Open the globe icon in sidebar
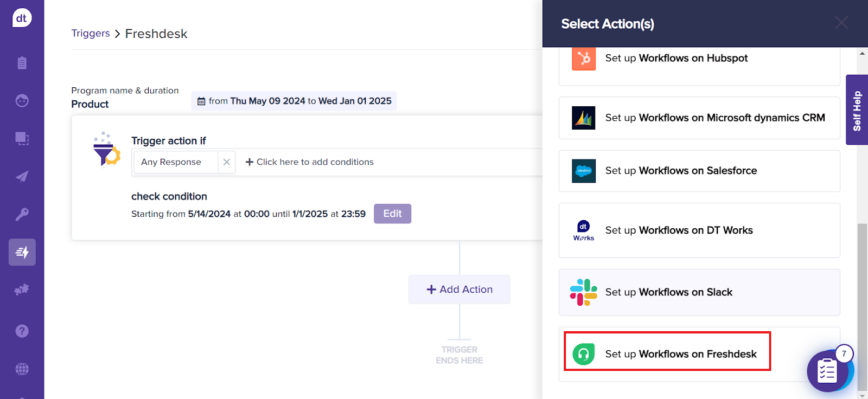This screenshot has width=868, height=399. pyautogui.click(x=22, y=369)
